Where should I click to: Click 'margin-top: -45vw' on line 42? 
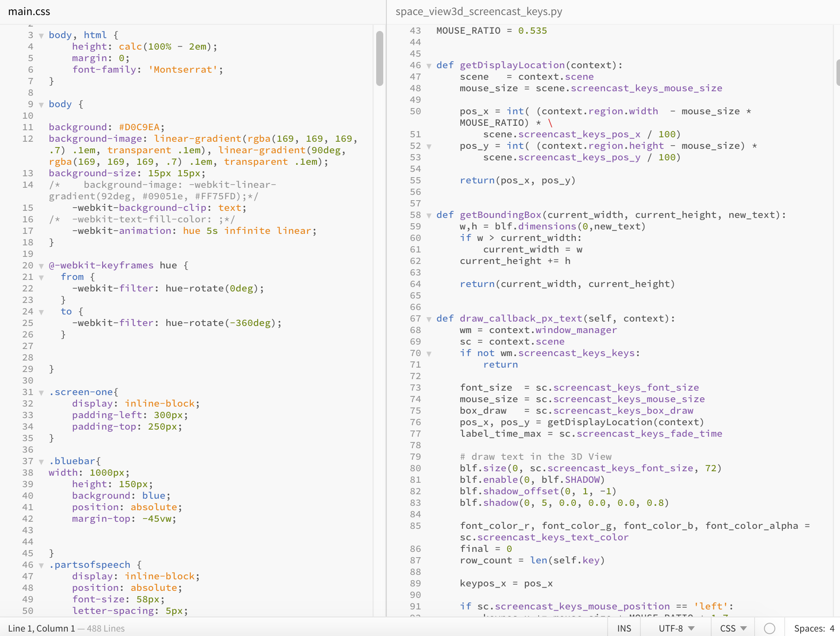pos(121,519)
